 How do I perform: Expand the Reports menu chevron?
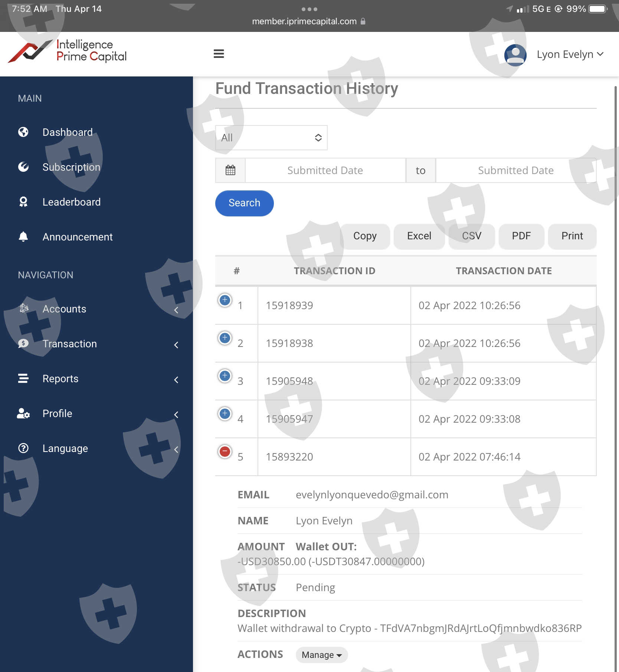click(x=176, y=380)
